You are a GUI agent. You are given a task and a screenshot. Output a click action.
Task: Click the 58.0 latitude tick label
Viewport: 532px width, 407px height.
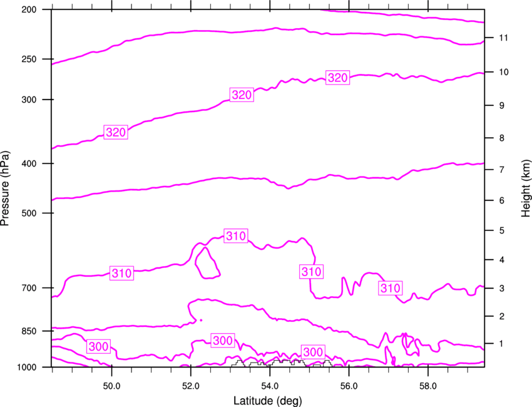[428, 386]
